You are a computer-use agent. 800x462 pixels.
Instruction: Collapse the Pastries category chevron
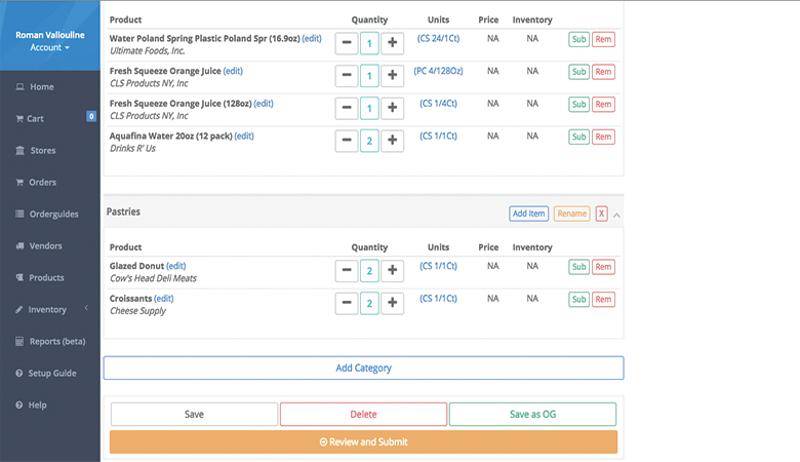pos(616,215)
